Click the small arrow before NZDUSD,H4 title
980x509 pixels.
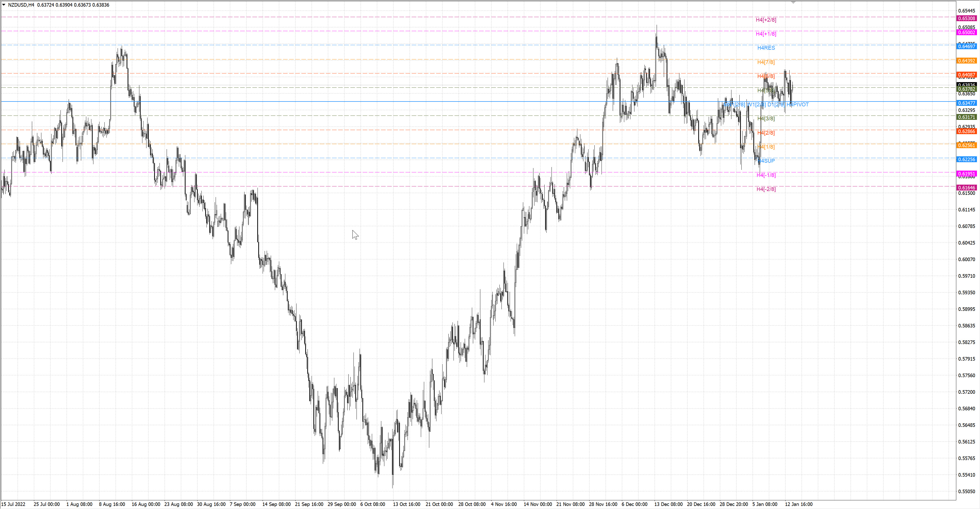click(x=4, y=5)
